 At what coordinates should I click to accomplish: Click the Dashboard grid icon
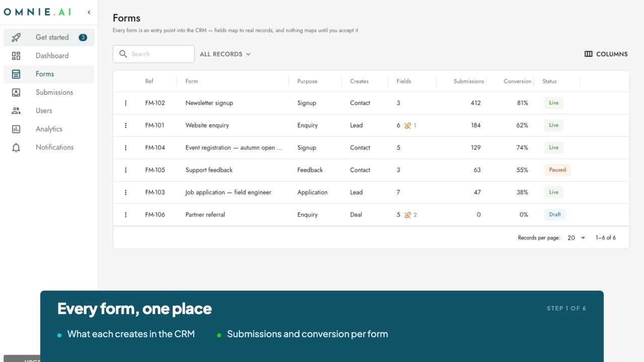point(16,56)
